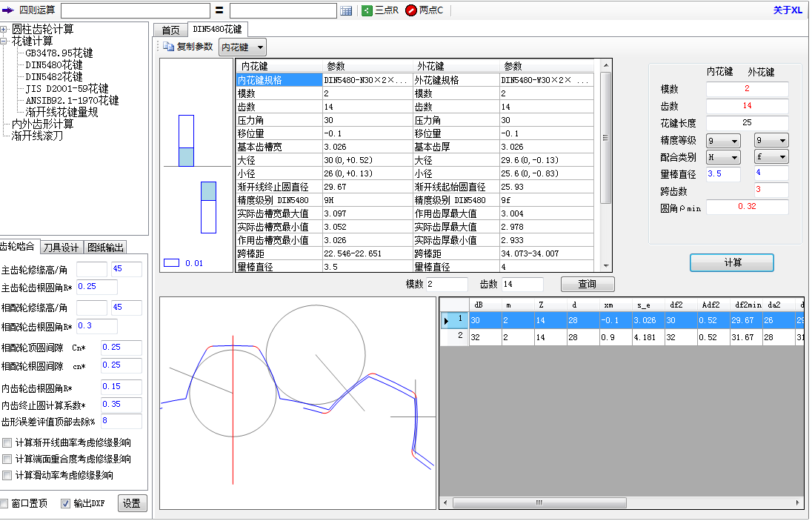Click the 查询 button
Viewport: 812px width, 521px height.
point(588,285)
